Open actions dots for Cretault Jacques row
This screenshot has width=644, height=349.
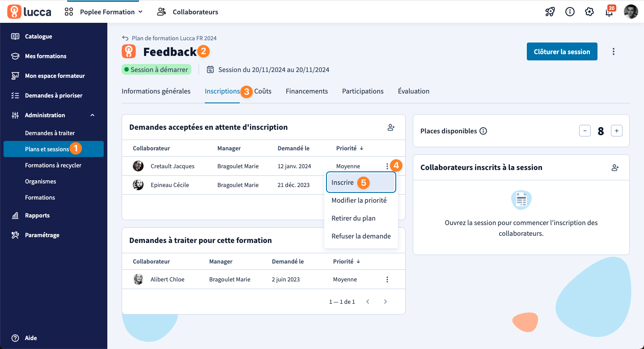point(387,166)
